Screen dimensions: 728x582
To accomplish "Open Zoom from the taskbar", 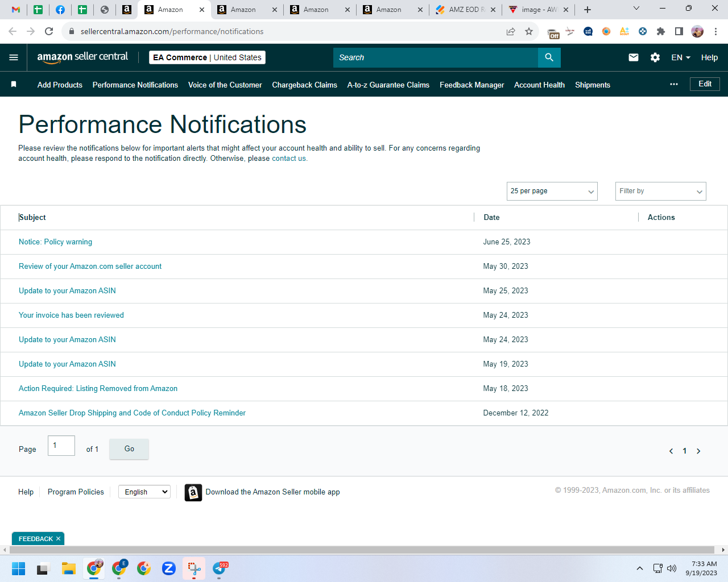I will 169,568.
